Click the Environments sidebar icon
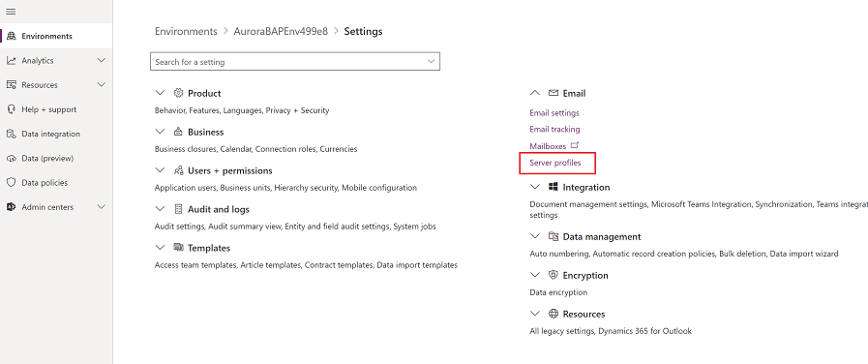 (x=11, y=36)
